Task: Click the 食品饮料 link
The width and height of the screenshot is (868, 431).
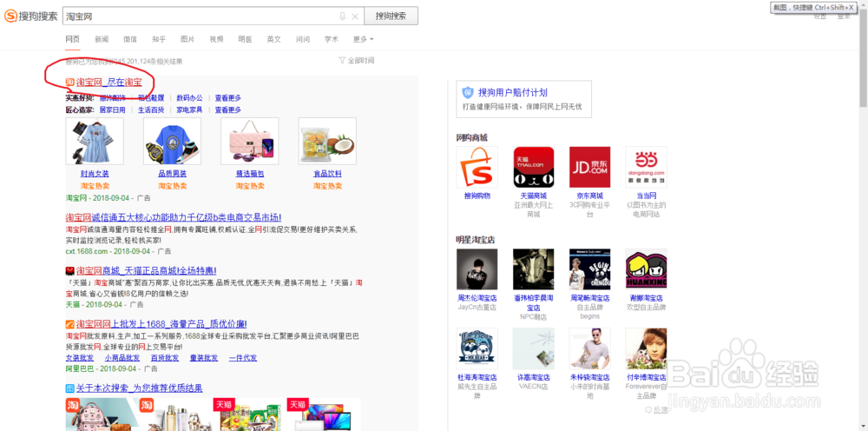Action: 327,174
